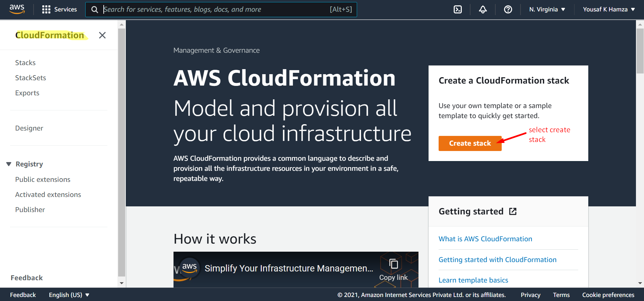
Task: Click the Getting started external link icon
Action: 513,211
